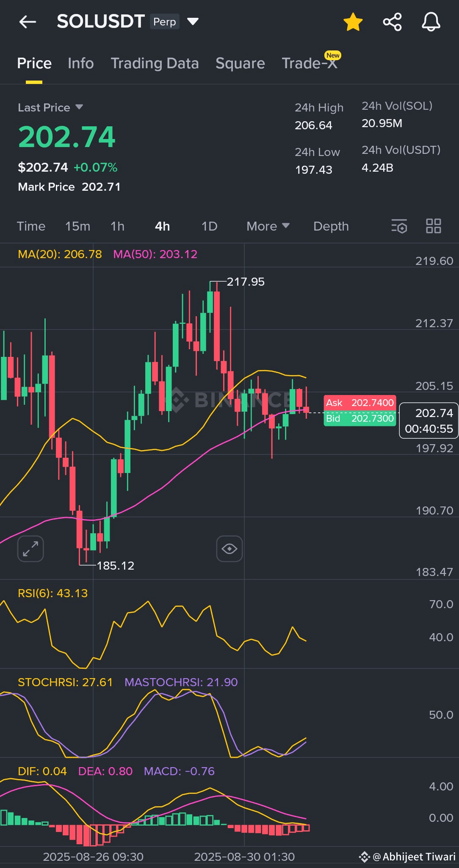Switch to the Info tab
The image size is (459, 868).
pos(80,63)
